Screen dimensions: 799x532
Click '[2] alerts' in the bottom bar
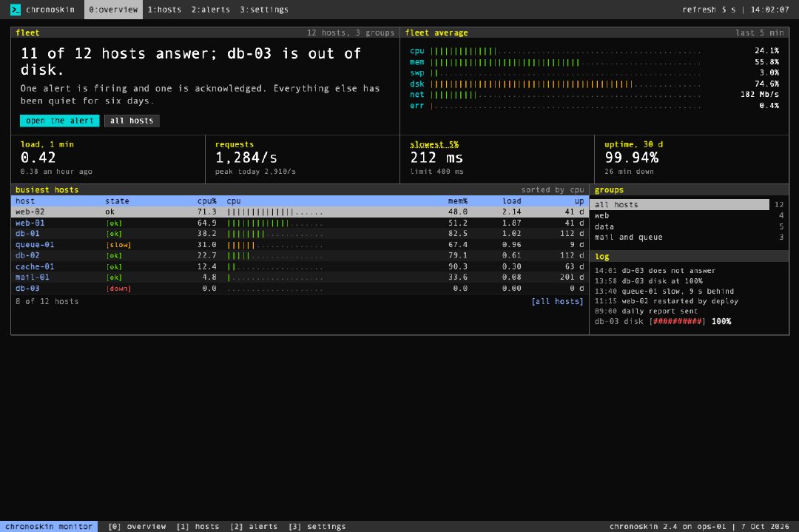tap(254, 527)
